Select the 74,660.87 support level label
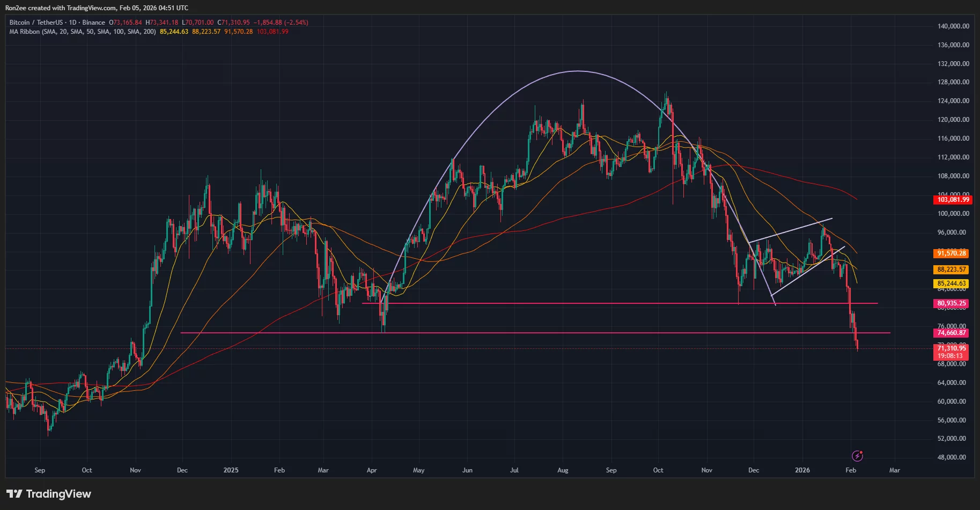The height and width of the screenshot is (510, 980). pos(950,333)
